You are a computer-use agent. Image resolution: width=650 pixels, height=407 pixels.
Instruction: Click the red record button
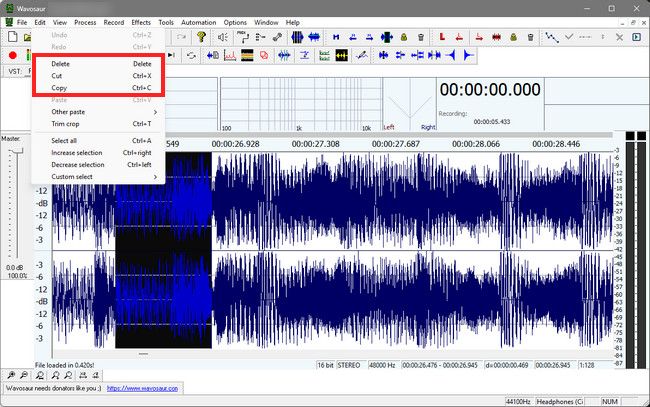(13, 55)
